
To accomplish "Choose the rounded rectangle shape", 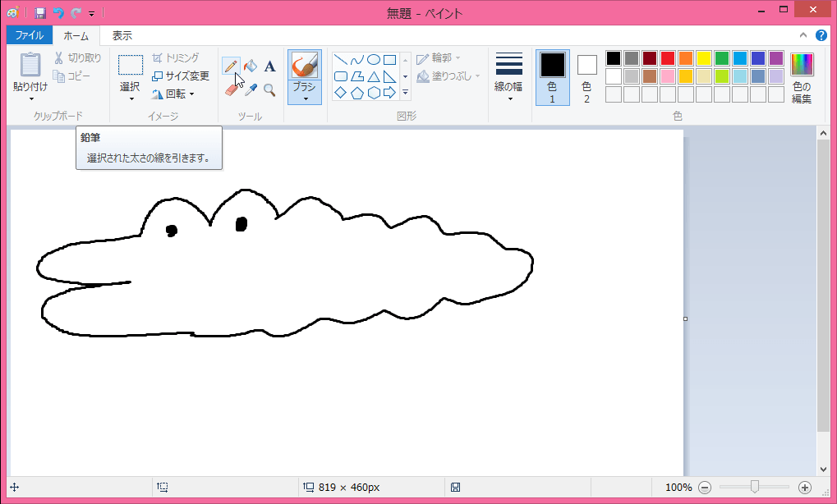I will click(341, 76).
